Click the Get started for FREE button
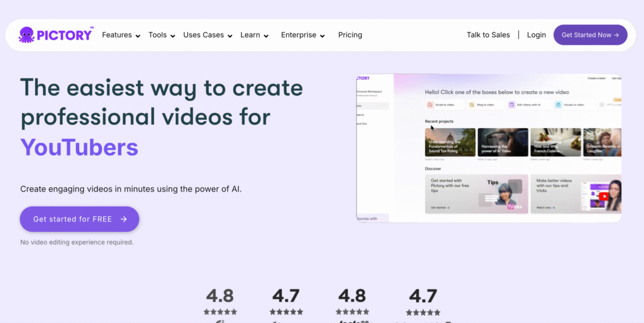The height and width of the screenshot is (323, 644). click(79, 219)
